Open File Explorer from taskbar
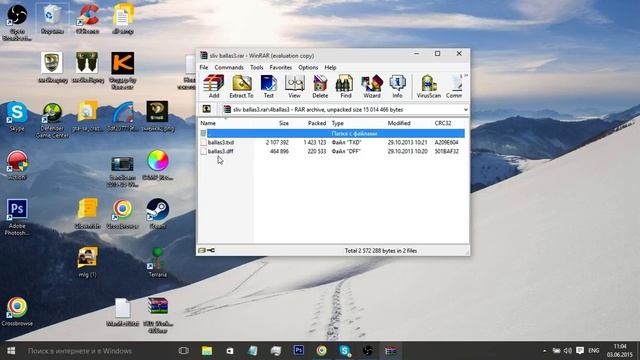This screenshot has height=360, width=640. click(207, 351)
